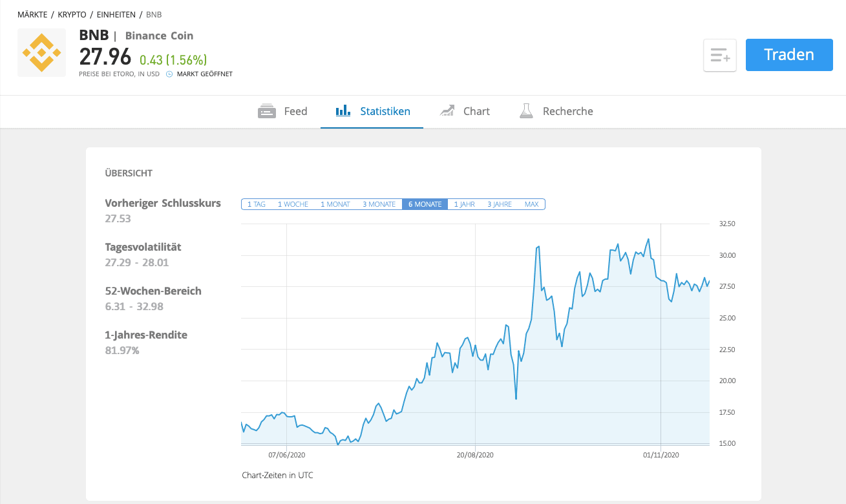846x504 pixels.
Task: Switch chart to 1 MONAT view
Action: click(x=335, y=204)
